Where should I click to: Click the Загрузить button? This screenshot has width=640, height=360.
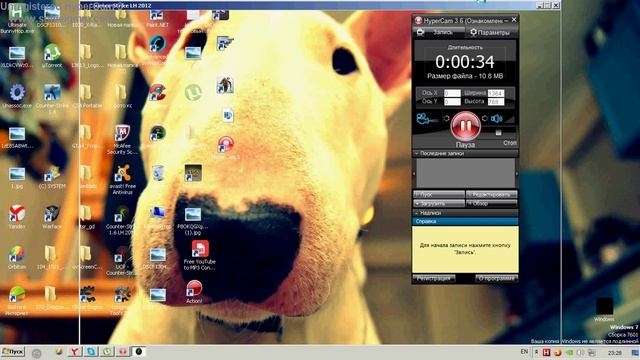pos(439,203)
